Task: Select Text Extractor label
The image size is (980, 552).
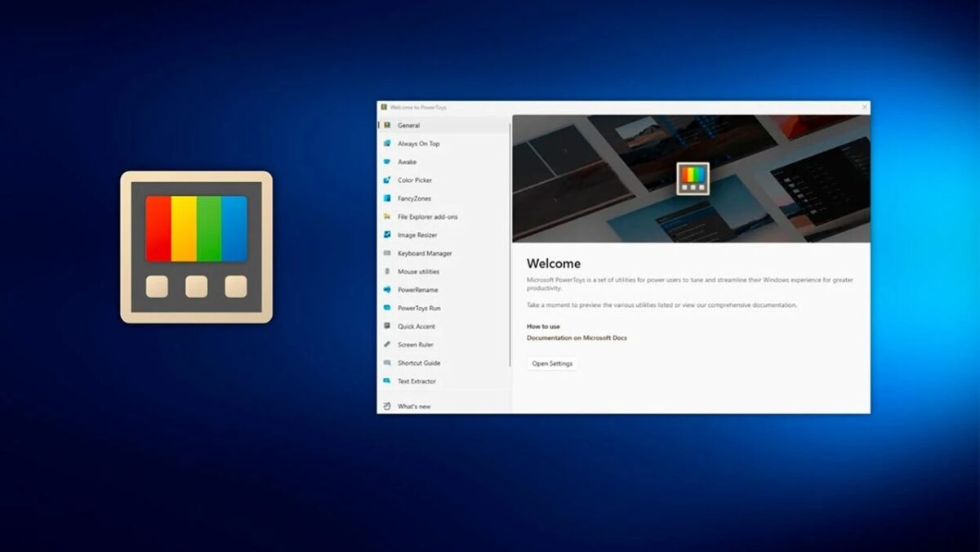Action: (x=417, y=381)
